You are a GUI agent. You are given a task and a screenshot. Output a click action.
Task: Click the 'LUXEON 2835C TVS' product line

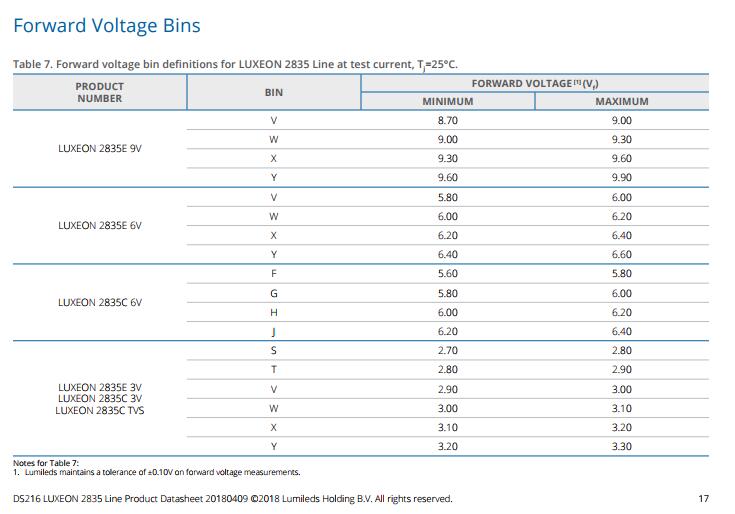point(100,410)
